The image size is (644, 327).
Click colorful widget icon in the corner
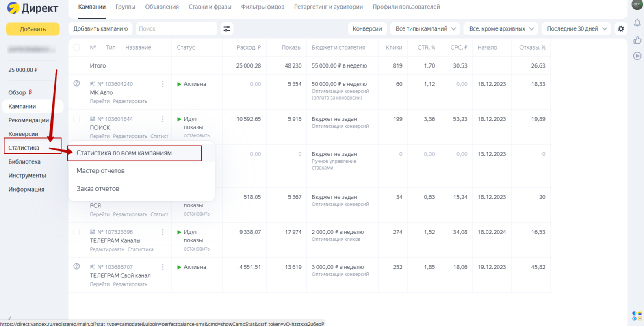[637, 316]
